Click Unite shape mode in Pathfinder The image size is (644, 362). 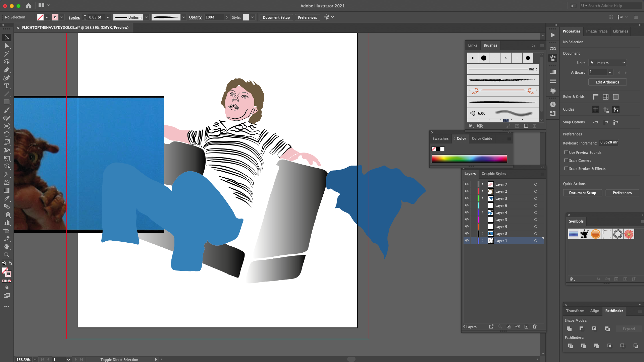[569, 329]
